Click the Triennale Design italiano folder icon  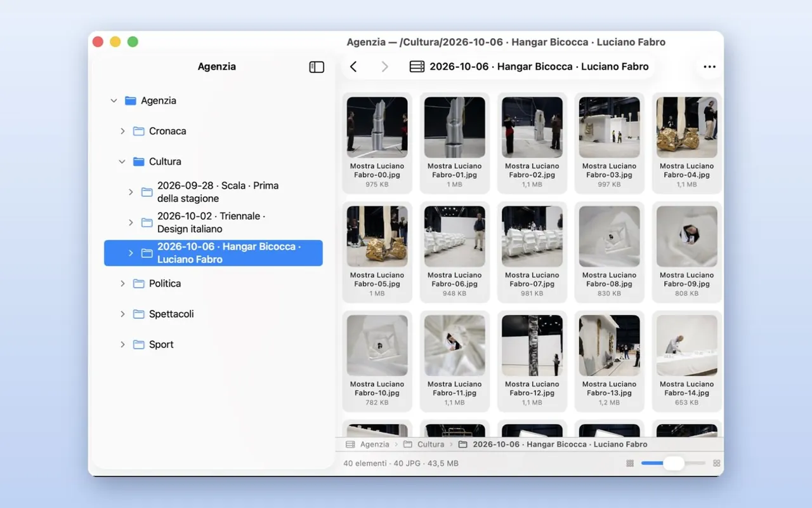pyautogui.click(x=147, y=222)
